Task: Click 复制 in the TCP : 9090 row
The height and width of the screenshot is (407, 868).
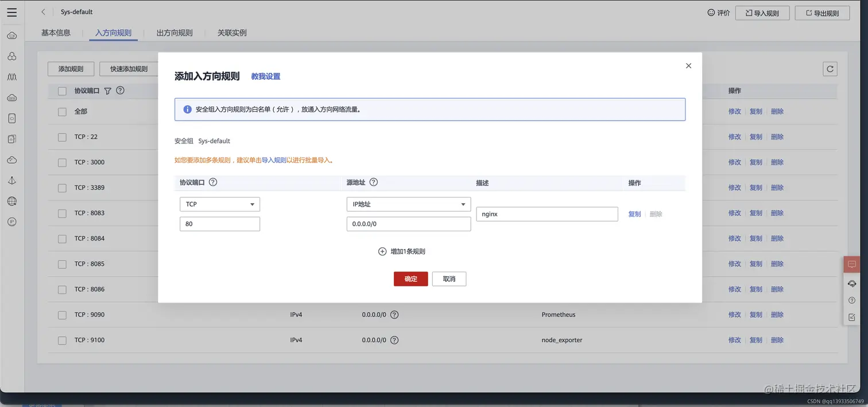Action: pos(756,315)
